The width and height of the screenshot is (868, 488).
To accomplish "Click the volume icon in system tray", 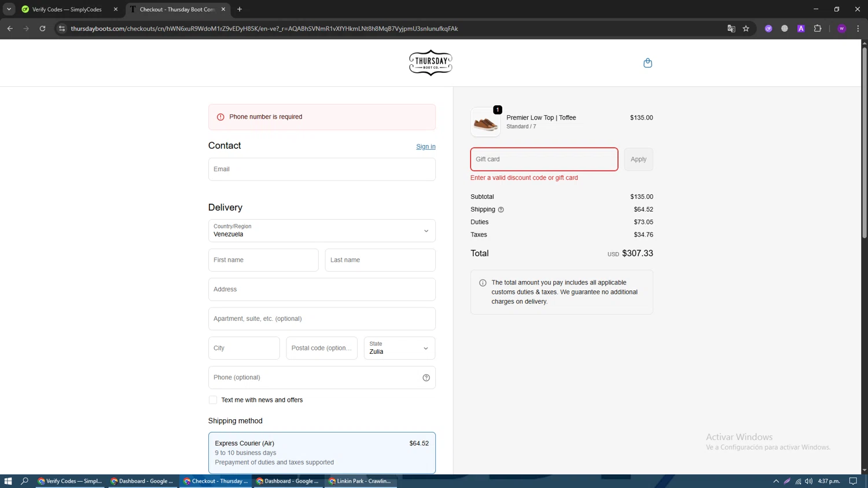I will (809, 481).
